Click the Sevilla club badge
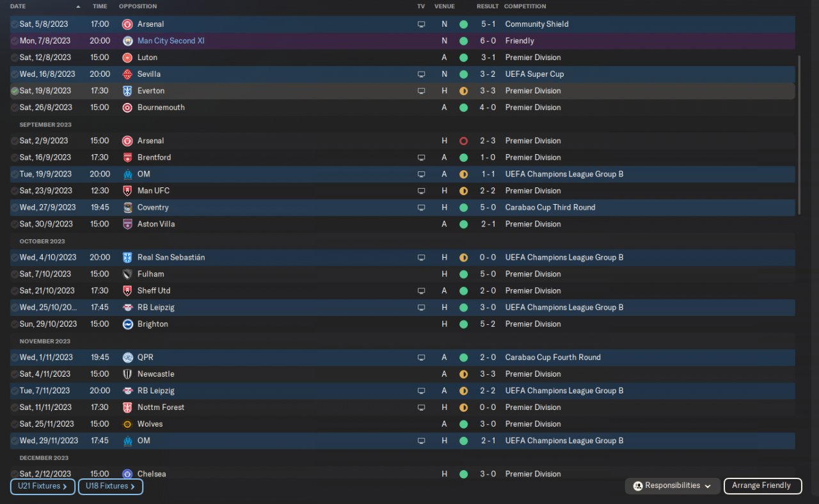Image resolution: width=819 pixels, height=504 pixels. (127, 74)
